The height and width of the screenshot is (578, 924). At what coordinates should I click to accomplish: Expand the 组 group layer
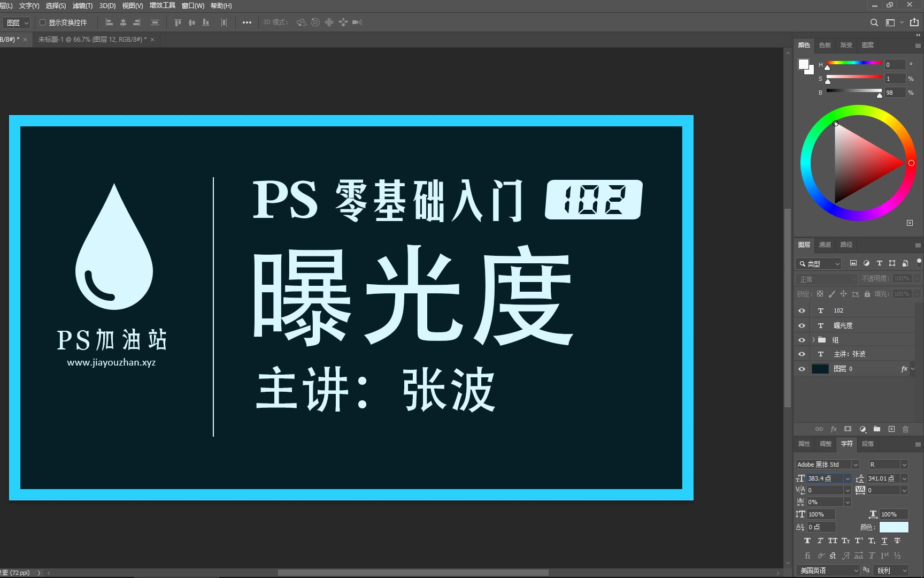pos(814,340)
